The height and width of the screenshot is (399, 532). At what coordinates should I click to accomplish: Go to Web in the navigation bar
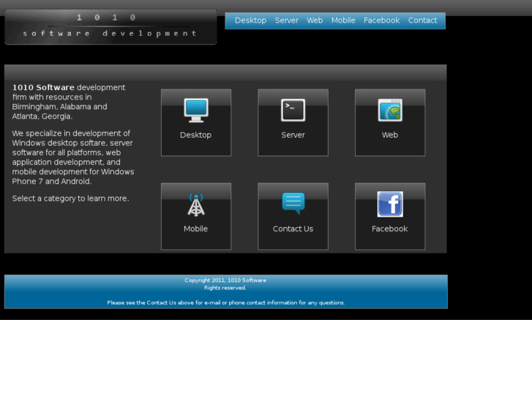click(315, 20)
